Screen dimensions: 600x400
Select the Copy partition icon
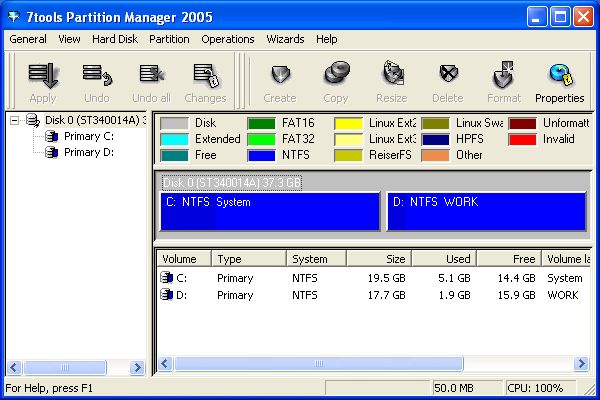(336, 80)
